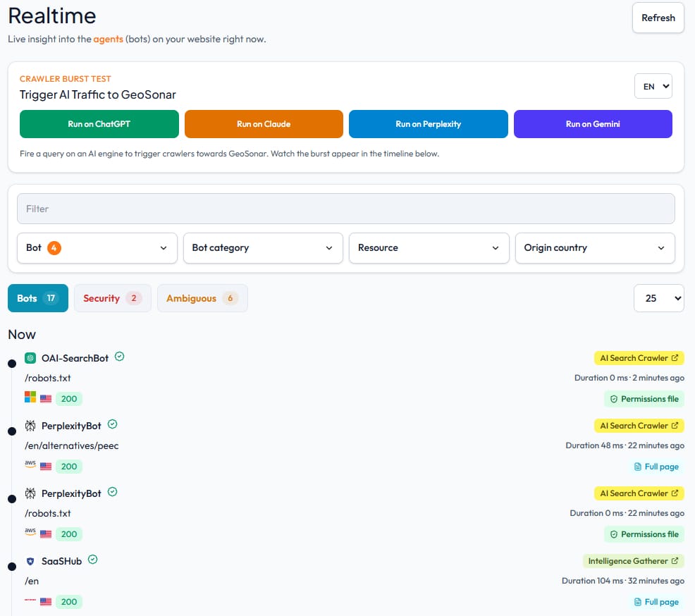Viewport: 695px width, 616px height.
Task: Click the AWS logo under /en/alternatives/peec
Action: pyautogui.click(x=30, y=464)
